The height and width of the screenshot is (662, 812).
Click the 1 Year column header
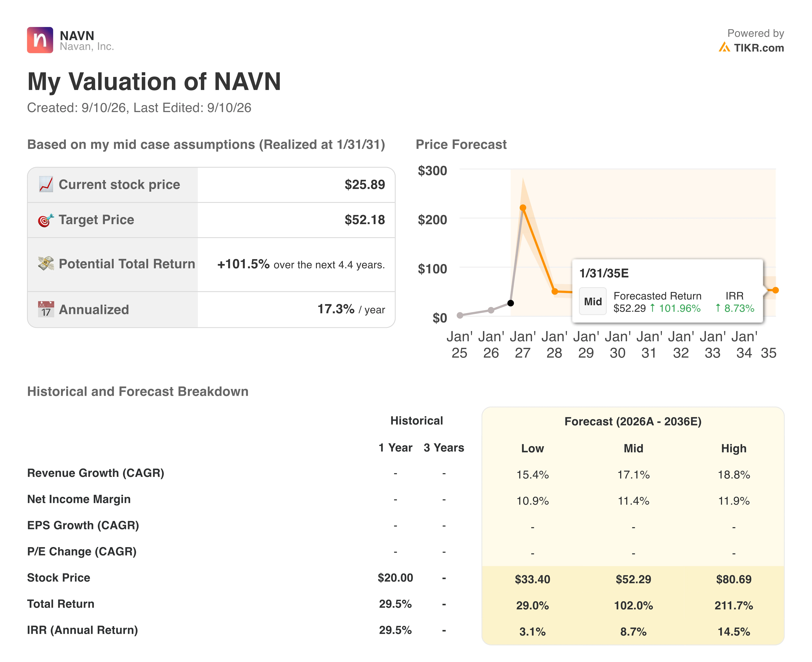point(395,448)
